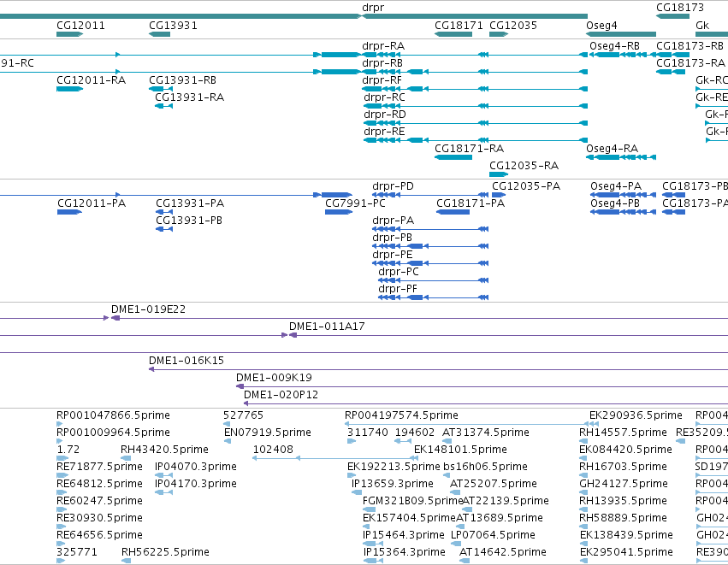Select the RH56225.5prime EST label

[165, 553]
